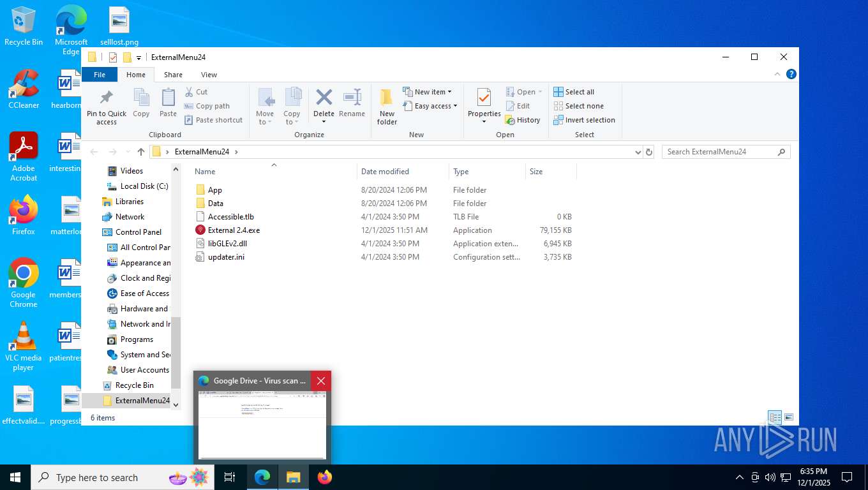The width and height of the screenshot is (868, 490).
Task: Open the Windows Start menu
Action: pyautogui.click(x=15, y=477)
